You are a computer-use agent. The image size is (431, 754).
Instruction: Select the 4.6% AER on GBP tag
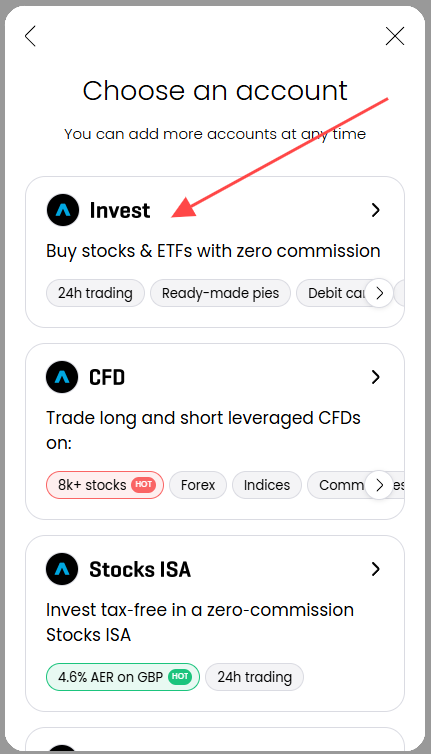coord(123,677)
